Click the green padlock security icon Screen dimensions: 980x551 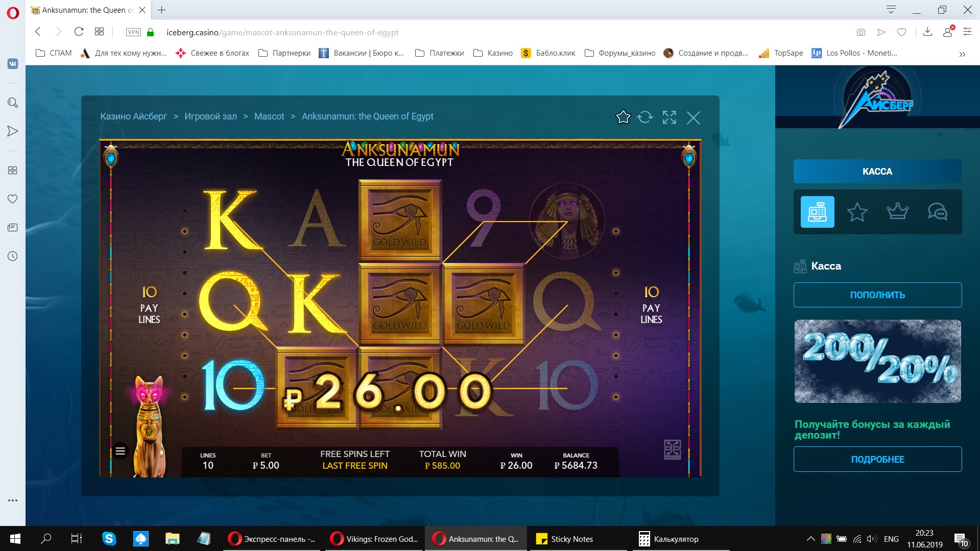[x=150, y=32]
